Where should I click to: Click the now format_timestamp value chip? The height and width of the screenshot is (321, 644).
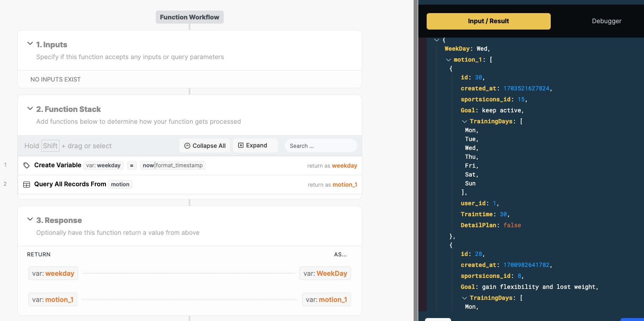coord(173,166)
